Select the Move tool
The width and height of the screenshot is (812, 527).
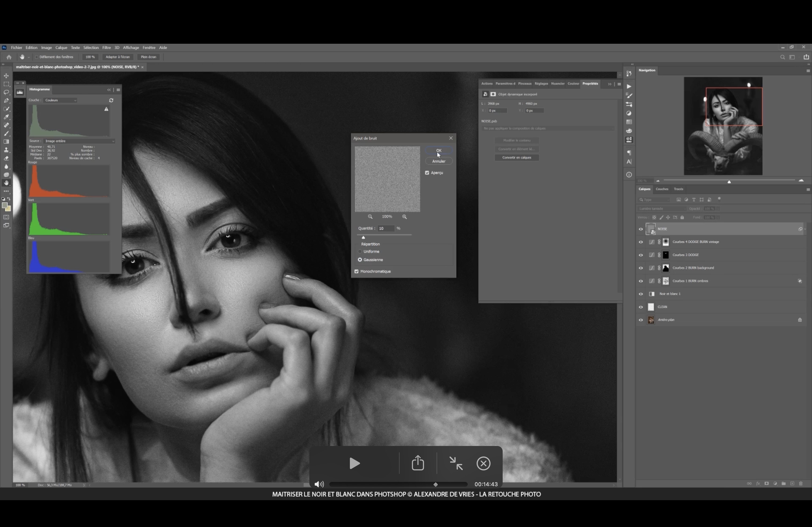click(x=6, y=76)
